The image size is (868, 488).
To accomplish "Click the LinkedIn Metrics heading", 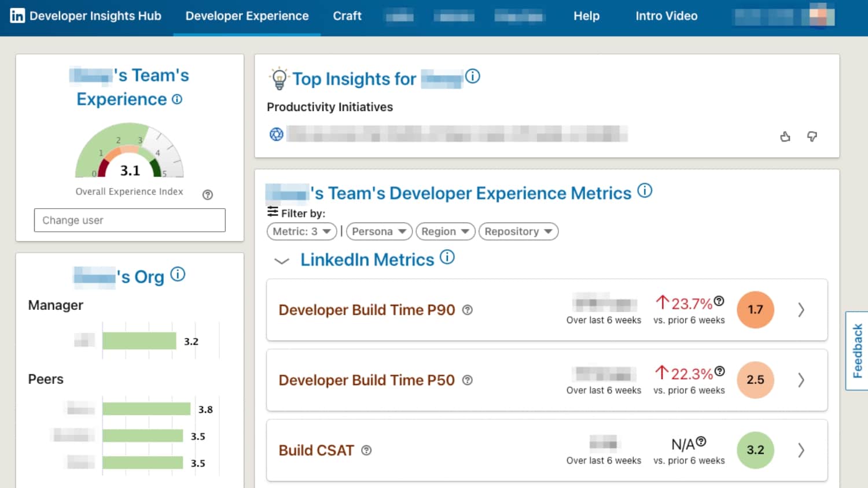I will click(367, 260).
